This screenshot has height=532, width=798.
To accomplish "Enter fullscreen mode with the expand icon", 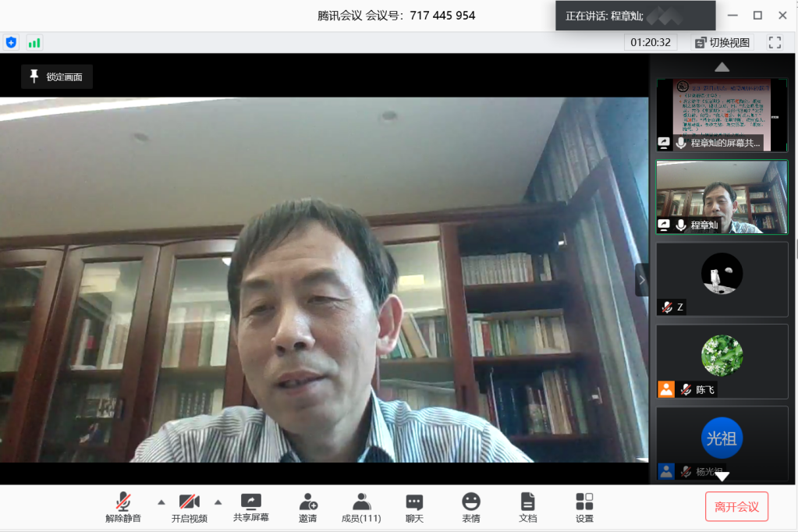I will [x=775, y=42].
